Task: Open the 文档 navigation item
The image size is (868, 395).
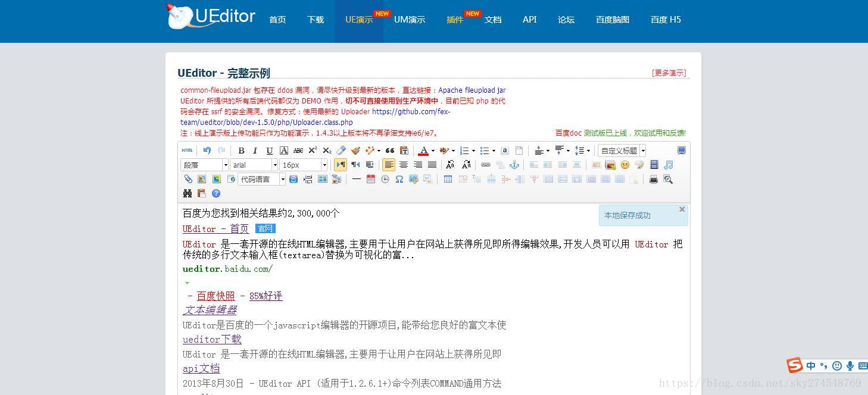Action: tap(493, 20)
